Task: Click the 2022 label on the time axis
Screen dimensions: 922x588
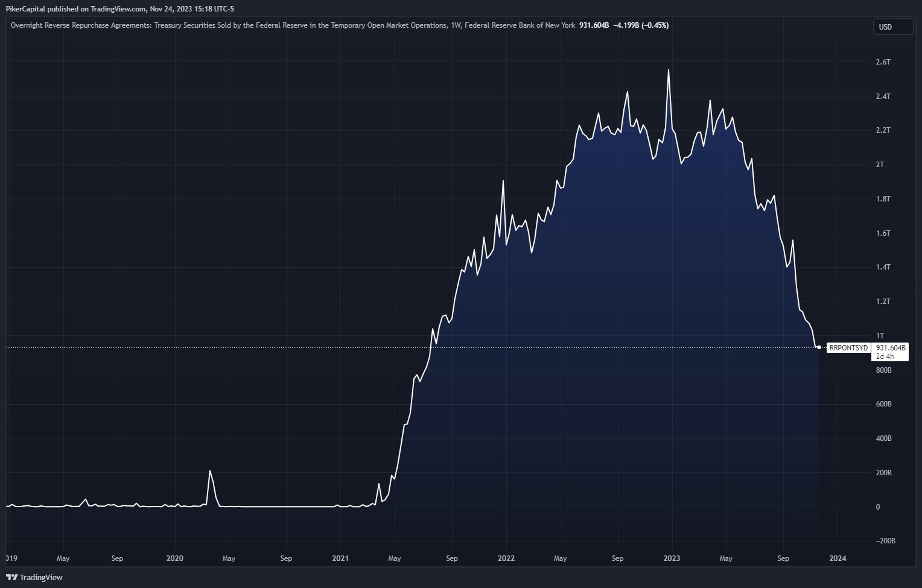Action: point(506,558)
